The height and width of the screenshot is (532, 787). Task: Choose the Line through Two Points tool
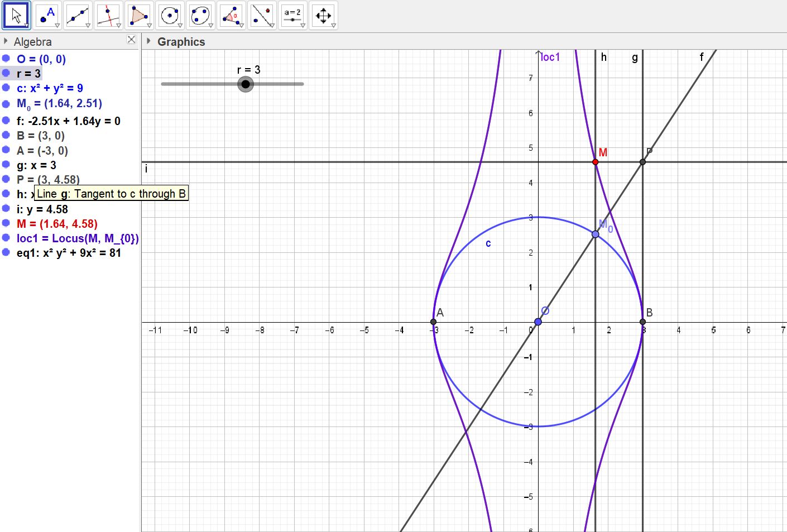click(78, 16)
